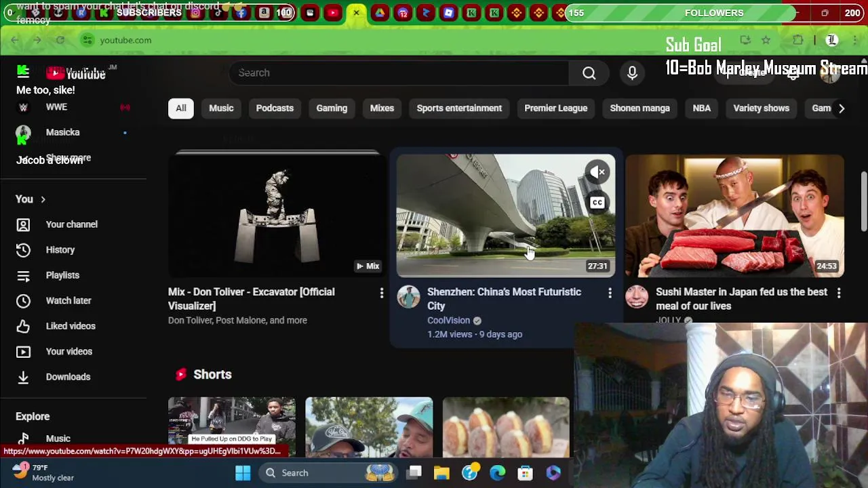Screen dimensions: 868x488
Task: Open Copilot from the taskbar
Action: point(553,473)
